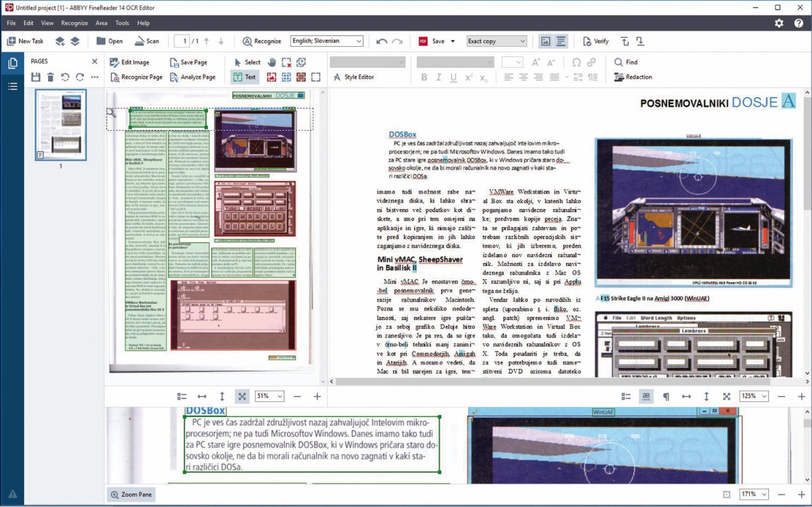Rotate page clockwise in Pages panel
Viewport: 812px width, 507px height.
[80, 77]
